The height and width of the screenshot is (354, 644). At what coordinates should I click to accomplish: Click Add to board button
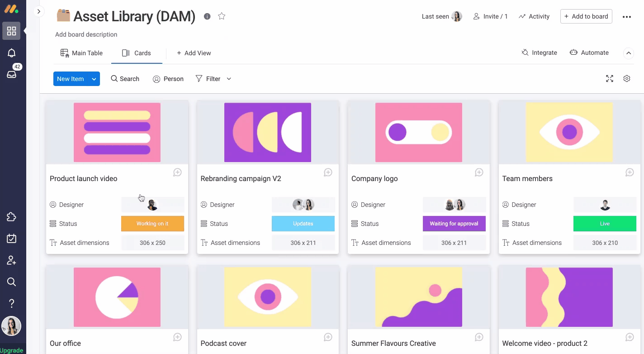point(586,16)
